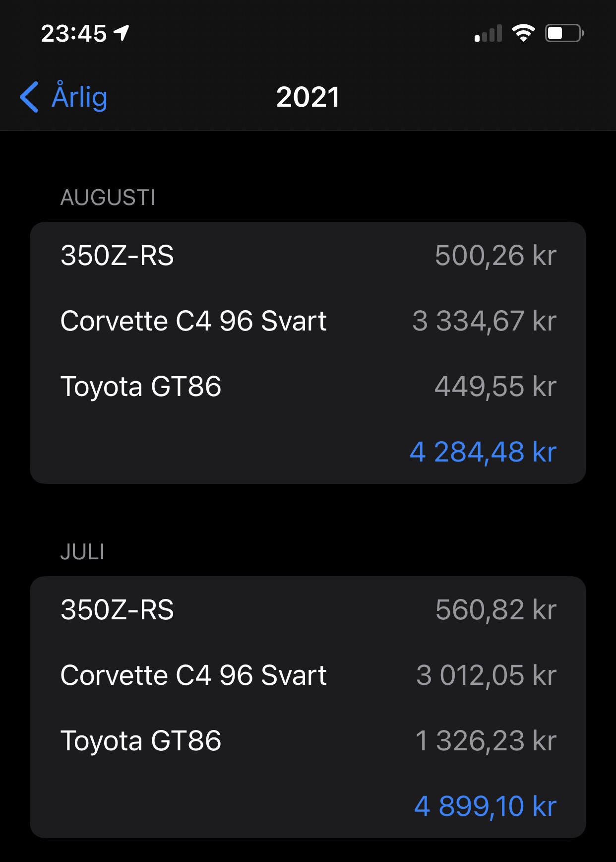Go back to Årlig view

point(63,97)
